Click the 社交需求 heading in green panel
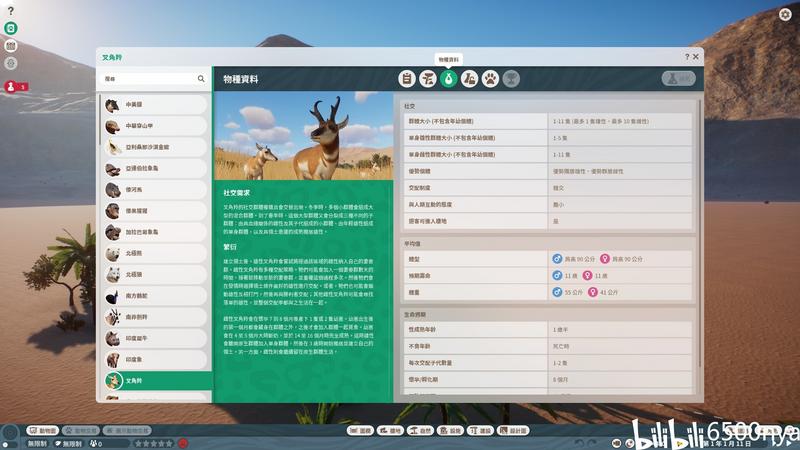 pos(237,193)
